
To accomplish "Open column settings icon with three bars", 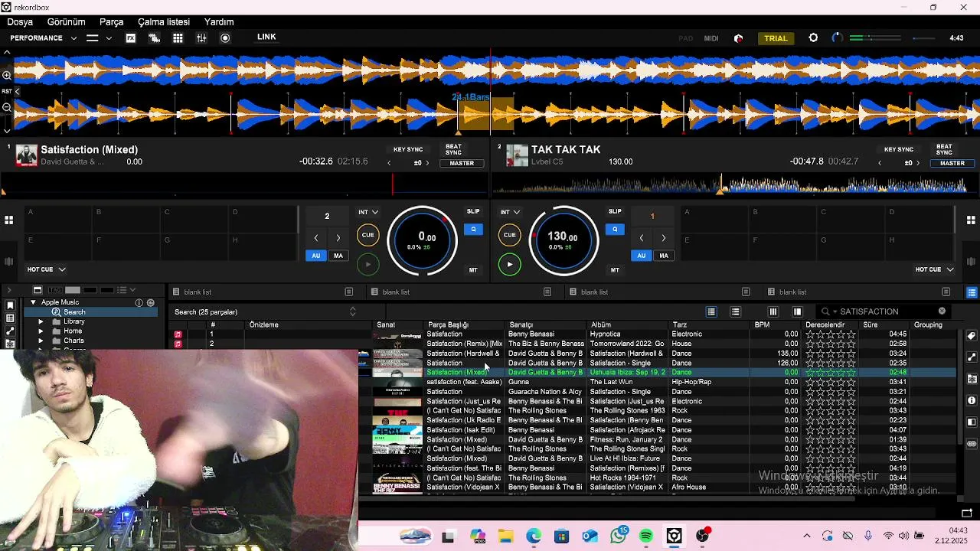I will 773,311.
